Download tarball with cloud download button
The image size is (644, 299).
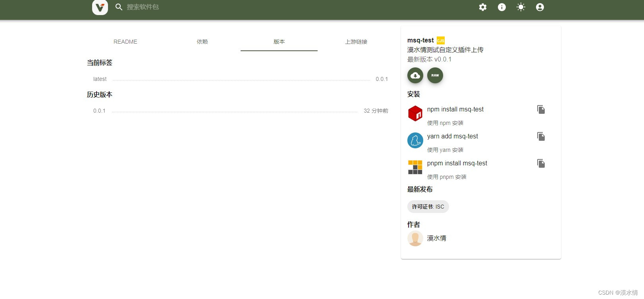point(415,75)
